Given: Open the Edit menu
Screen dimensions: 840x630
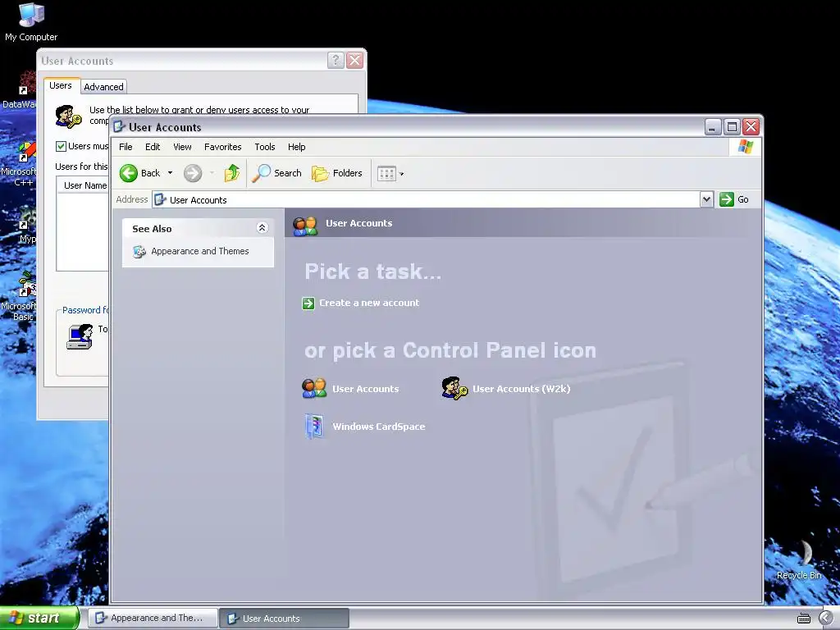Looking at the screenshot, I should (x=153, y=147).
